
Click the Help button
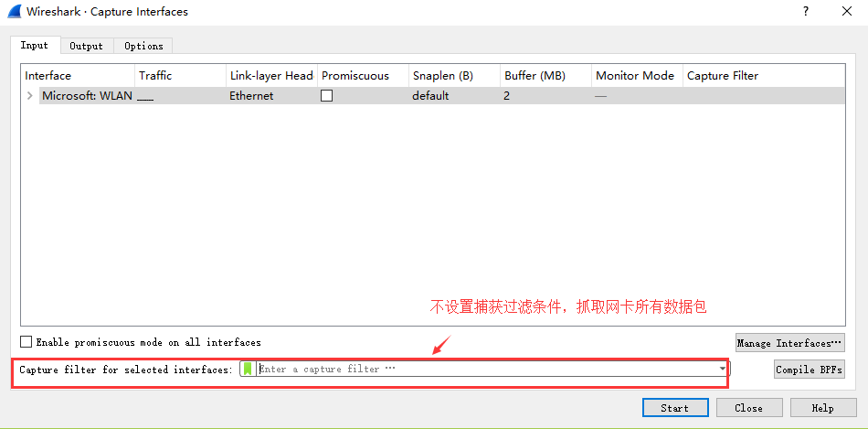pyautogui.click(x=823, y=408)
